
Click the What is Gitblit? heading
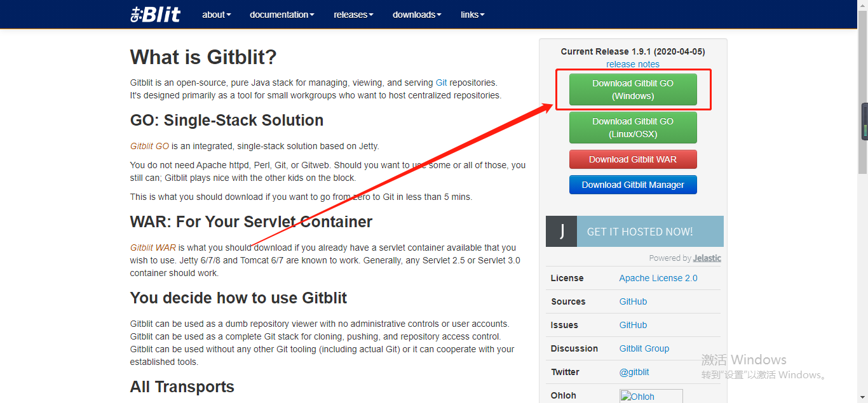(x=203, y=57)
